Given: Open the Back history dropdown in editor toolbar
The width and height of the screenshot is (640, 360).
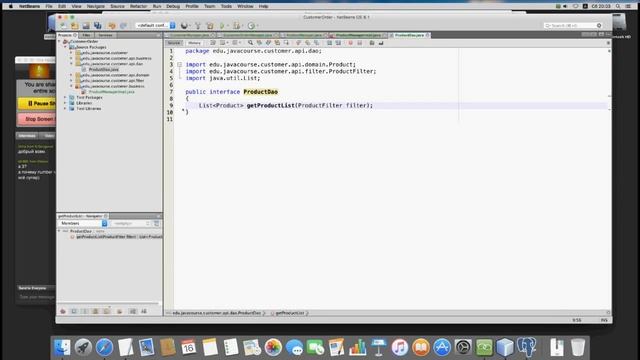Looking at the screenshot, I should click(x=227, y=43).
